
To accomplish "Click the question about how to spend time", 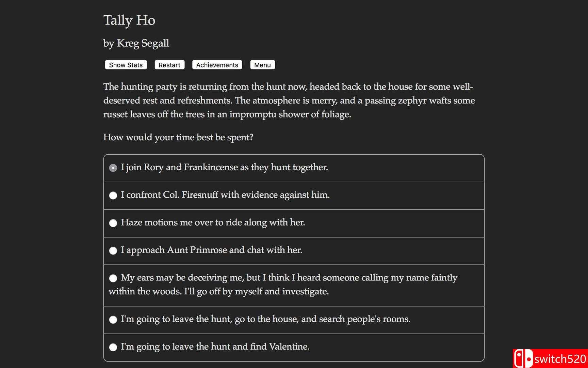I will click(178, 137).
